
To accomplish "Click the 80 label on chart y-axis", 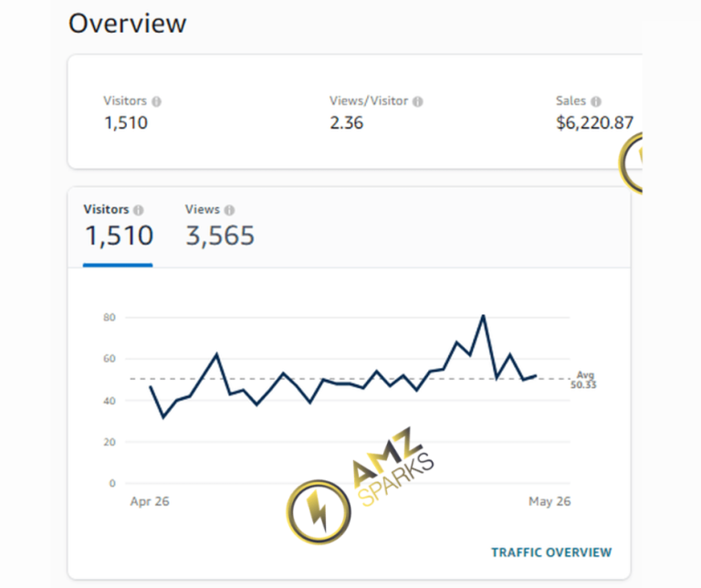I will 110,318.
